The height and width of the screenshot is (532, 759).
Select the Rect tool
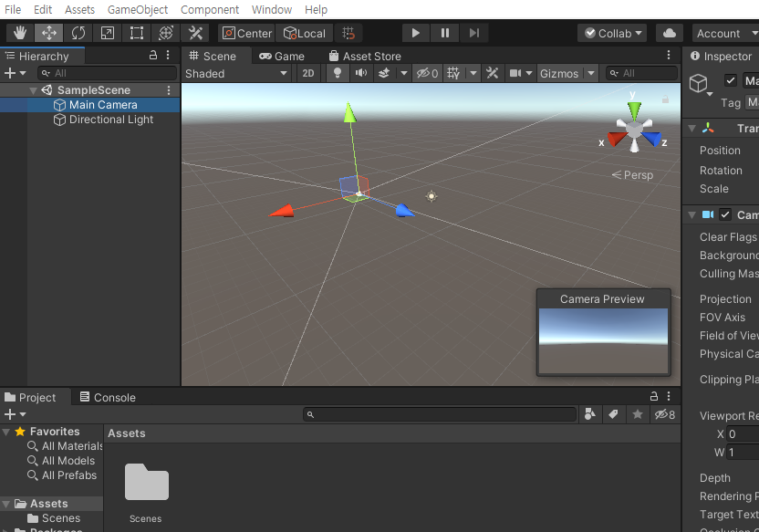(137, 34)
